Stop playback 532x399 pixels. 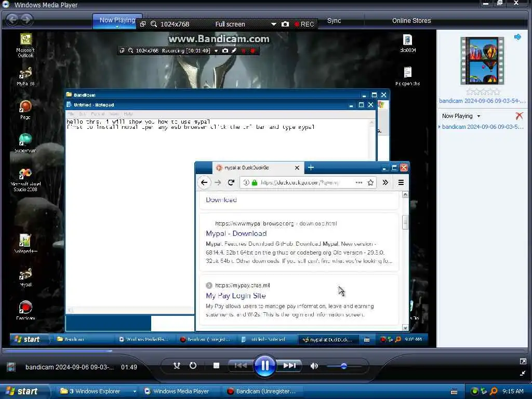click(216, 365)
